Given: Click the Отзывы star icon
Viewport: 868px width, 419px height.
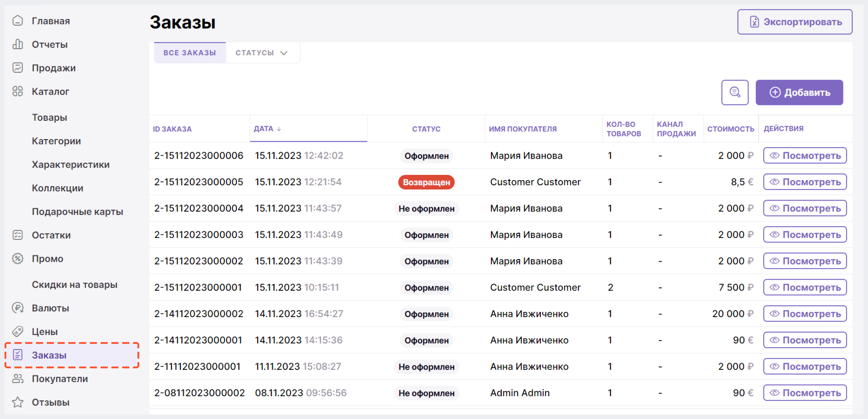Looking at the screenshot, I should 17,402.
